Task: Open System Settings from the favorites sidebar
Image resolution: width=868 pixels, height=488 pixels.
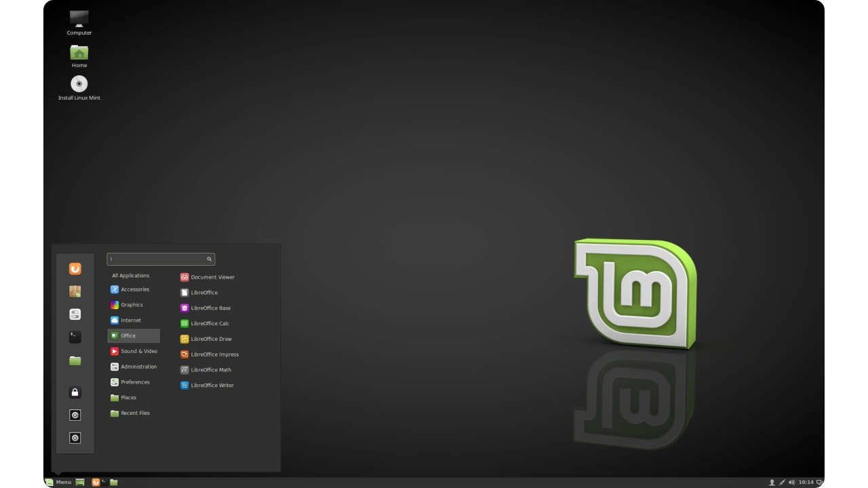Action: point(75,314)
